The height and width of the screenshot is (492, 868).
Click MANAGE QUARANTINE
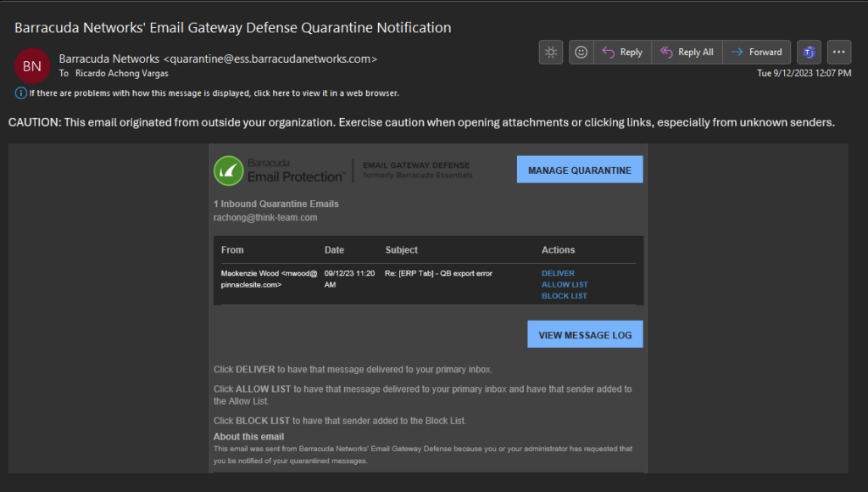[x=579, y=169]
